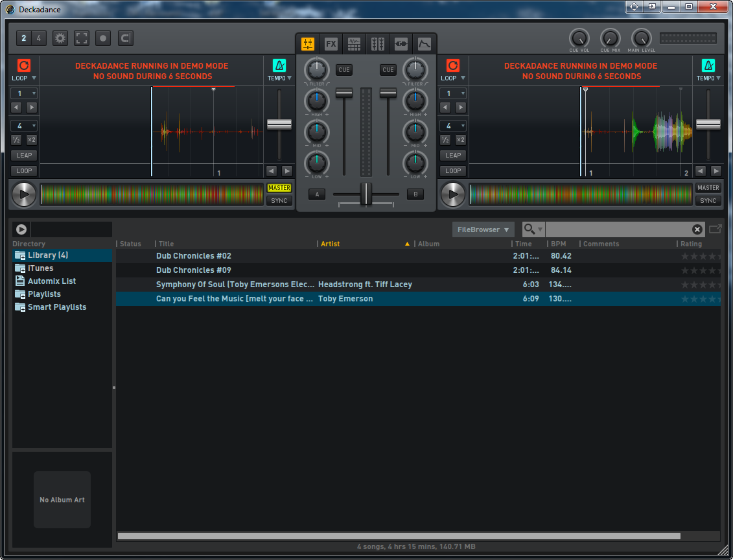
Task: Enable SYNC on the left deck
Action: [279, 201]
